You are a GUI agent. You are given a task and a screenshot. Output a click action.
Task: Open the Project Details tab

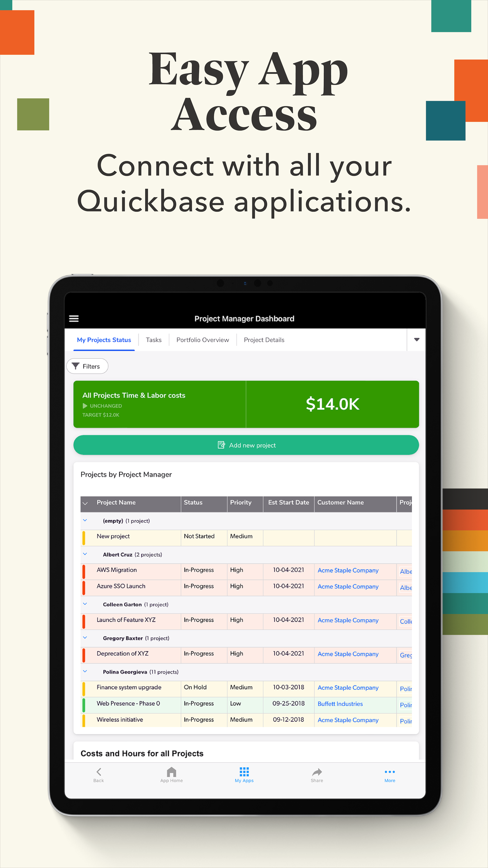pos(264,340)
